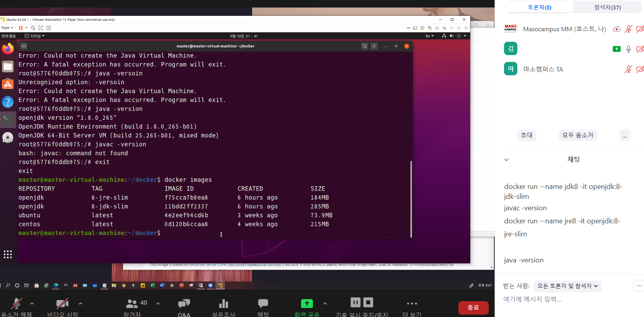Screen dimensions: 644x317
Task: Click the Mute All button
Action: pos(578,135)
